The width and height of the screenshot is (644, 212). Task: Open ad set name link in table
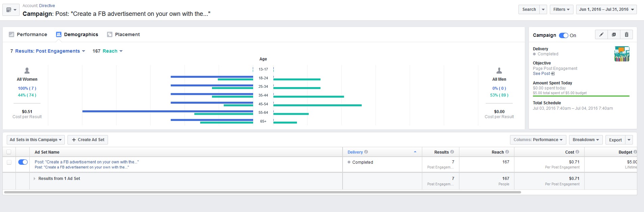tap(87, 162)
